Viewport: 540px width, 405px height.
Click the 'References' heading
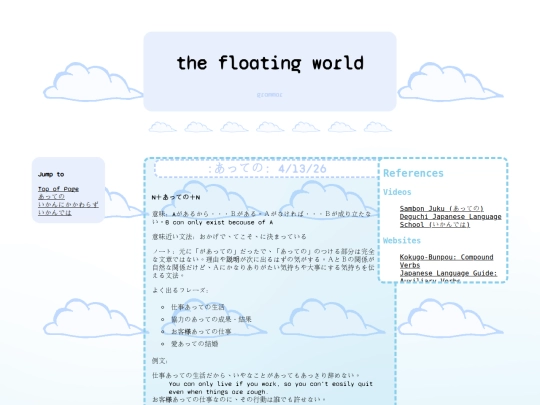coord(413,173)
